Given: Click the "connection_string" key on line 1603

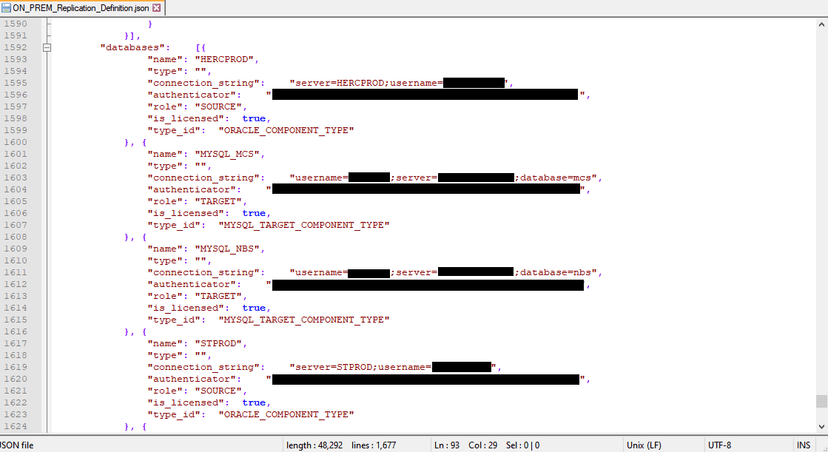Looking at the screenshot, I should click(203, 178).
